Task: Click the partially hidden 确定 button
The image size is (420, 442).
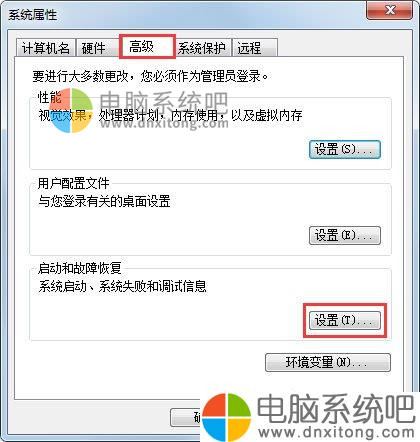Action: 186,417
